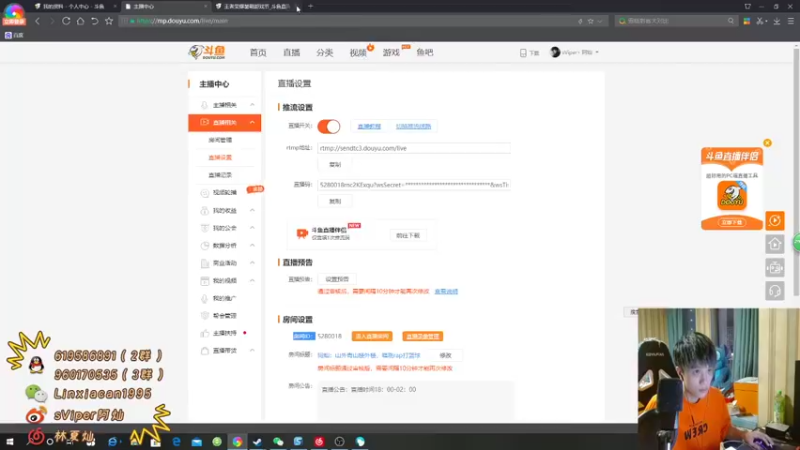This screenshot has width=800, height=450.
Task: Click the orange camera icon beside 斗鱼直播伴侣
Action: [302, 233]
